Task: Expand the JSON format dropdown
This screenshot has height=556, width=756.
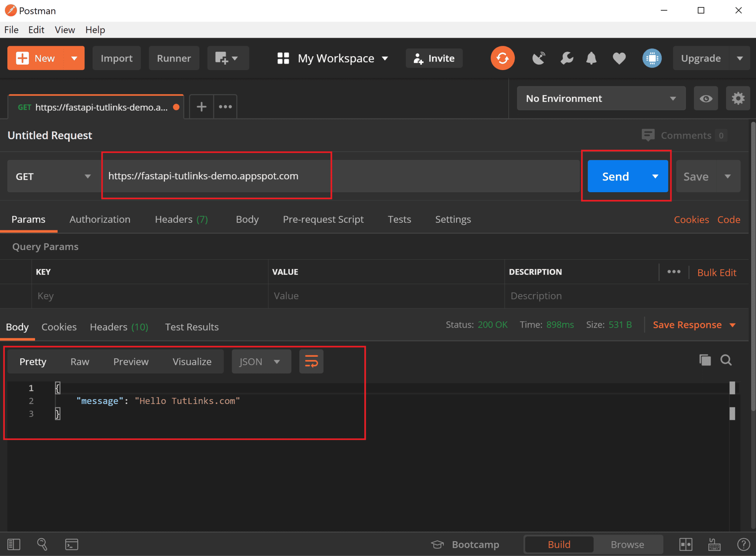Action: (x=261, y=362)
